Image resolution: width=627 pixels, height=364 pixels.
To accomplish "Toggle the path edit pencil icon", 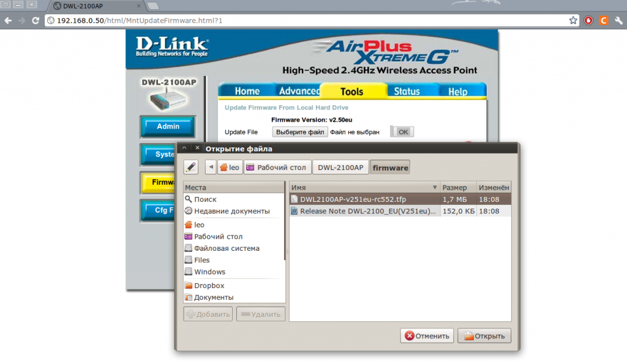I will point(191,167).
